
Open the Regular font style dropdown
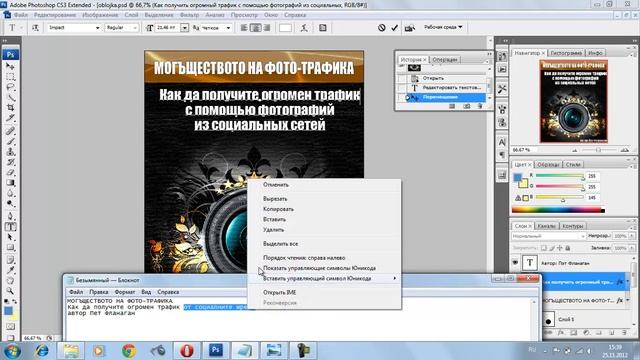[134, 28]
